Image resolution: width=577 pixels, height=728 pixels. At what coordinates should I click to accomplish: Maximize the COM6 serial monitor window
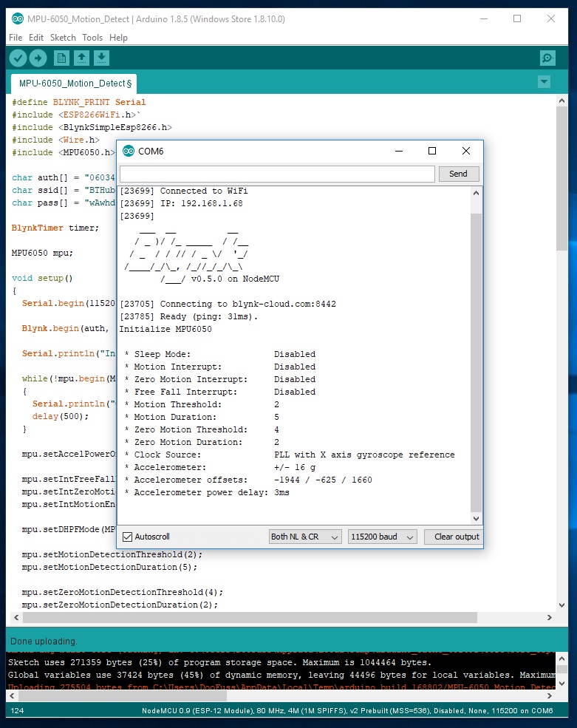pos(432,151)
